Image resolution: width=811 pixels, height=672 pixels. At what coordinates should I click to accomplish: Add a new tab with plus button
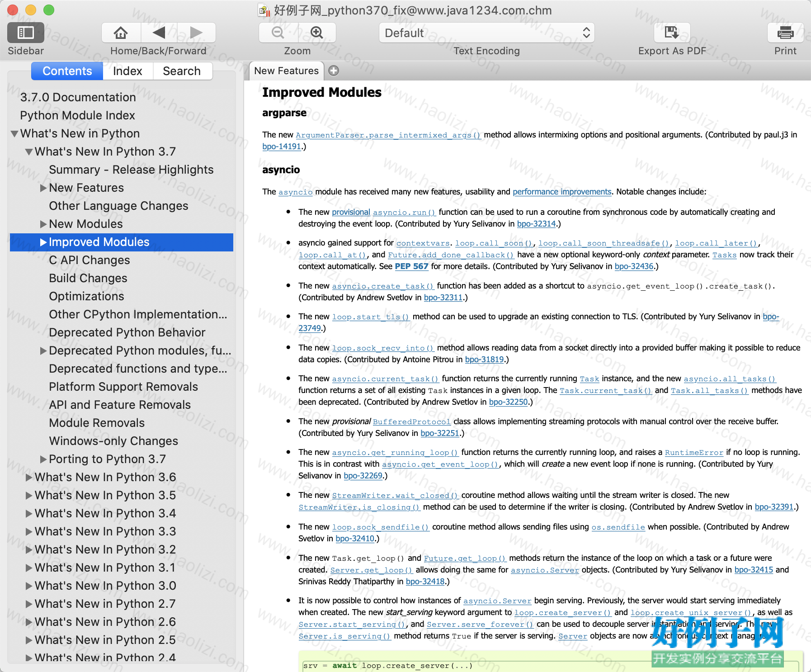(334, 71)
